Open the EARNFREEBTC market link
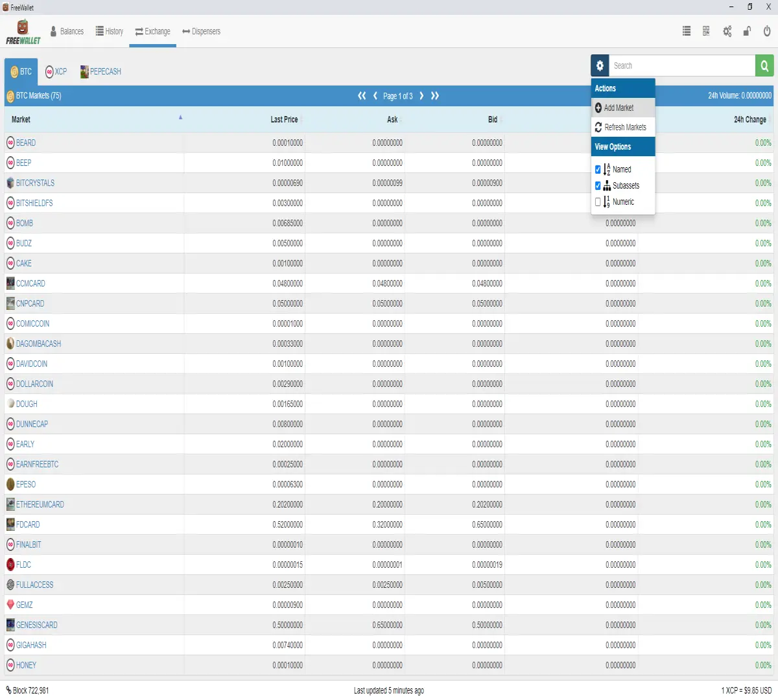778x700 pixels. click(x=37, y=464)
